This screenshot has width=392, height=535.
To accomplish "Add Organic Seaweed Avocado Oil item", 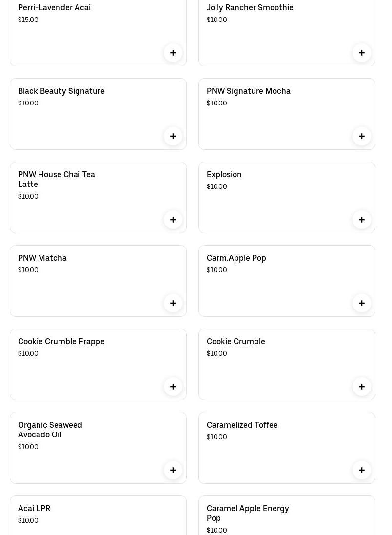I will coord(173,470).
